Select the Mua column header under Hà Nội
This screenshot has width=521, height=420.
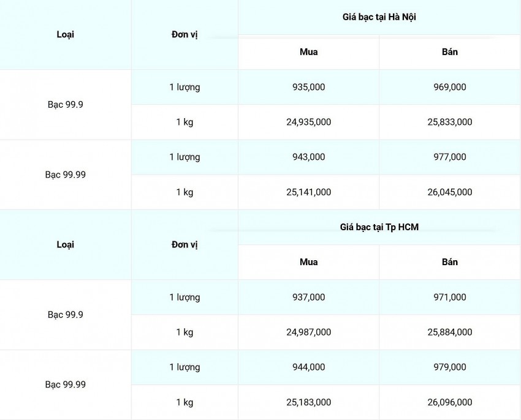point(309,52)
